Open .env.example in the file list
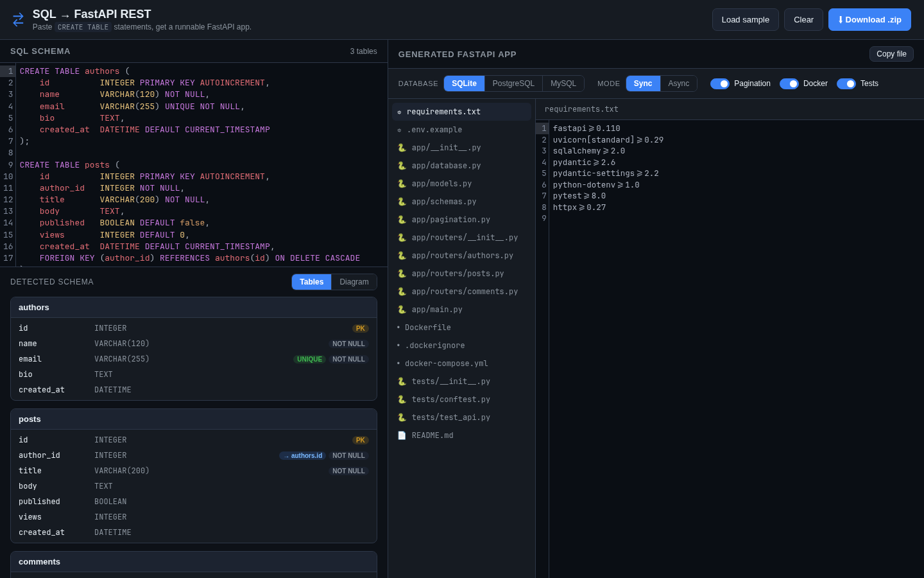 (461, 130)
